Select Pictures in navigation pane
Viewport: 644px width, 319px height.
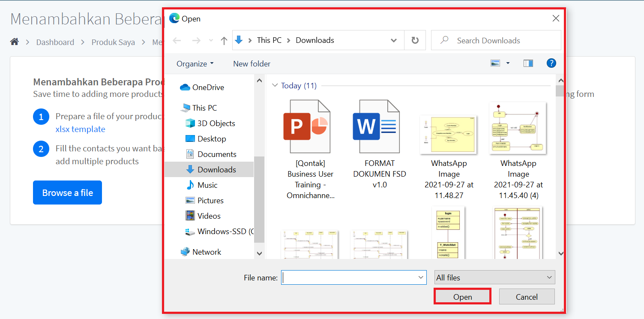pyautogui.click(x=205, y=201)
